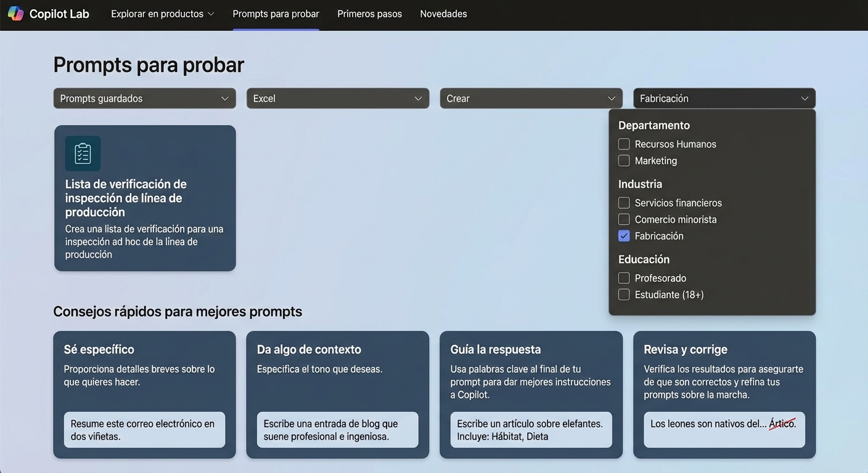Collapse the Fabricación filter dropdown
Viewport: 868px width, 473px height.
(x=724, y=98)
